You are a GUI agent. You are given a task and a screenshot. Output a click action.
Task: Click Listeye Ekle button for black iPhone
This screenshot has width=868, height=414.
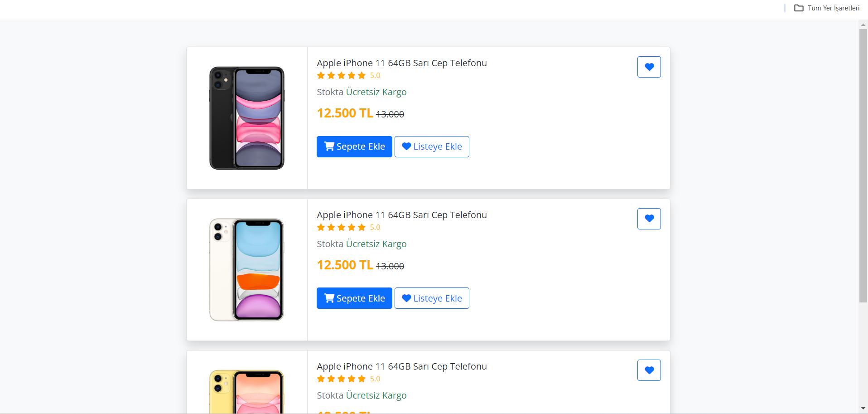coord(432,146)
